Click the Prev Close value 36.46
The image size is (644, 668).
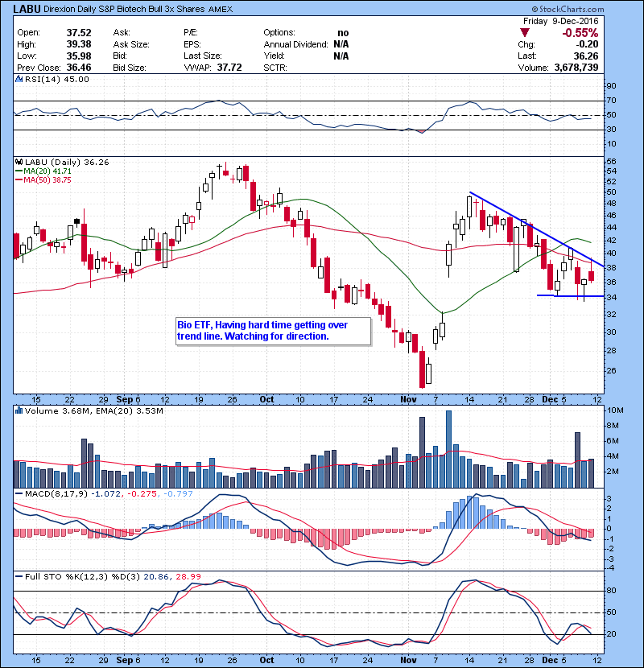(79, 68)
